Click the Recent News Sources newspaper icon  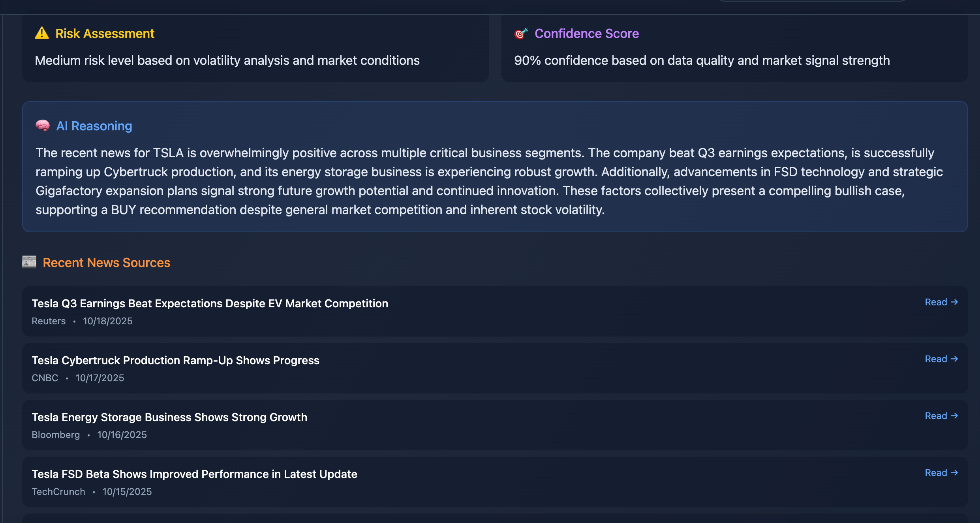pyautogui.click(x=29, y=262)
